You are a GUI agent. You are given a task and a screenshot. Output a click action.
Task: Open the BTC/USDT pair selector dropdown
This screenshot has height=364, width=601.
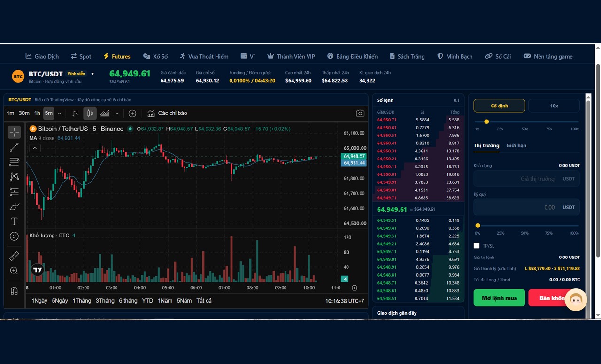point(92,74)
